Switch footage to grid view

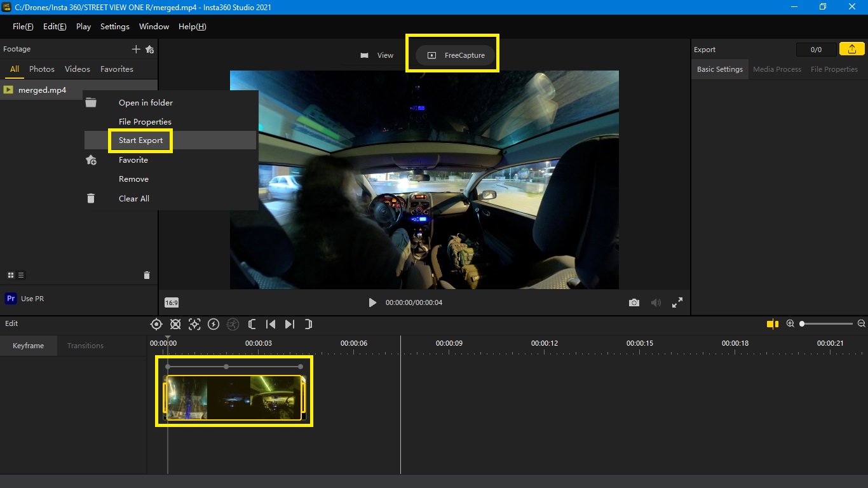10,275
